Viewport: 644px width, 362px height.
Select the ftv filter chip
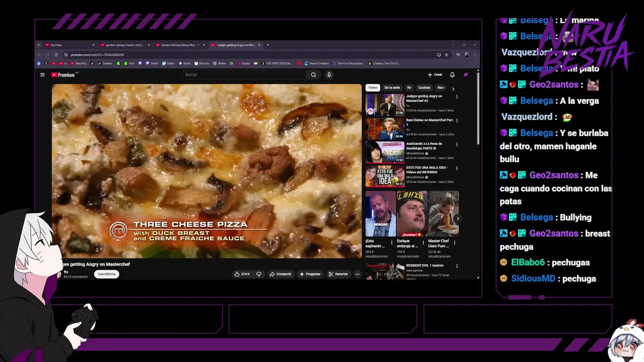[409, 87]
